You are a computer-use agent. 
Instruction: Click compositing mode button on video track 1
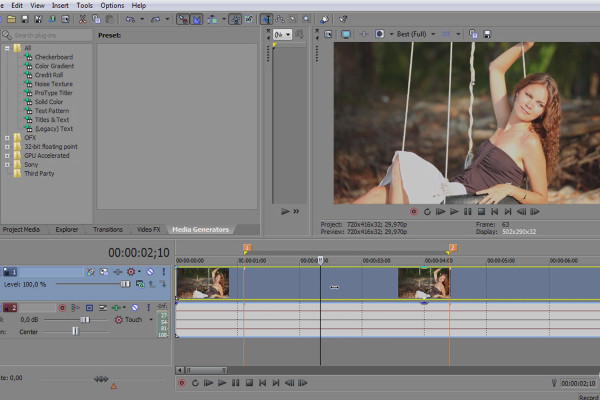[140, 284]
